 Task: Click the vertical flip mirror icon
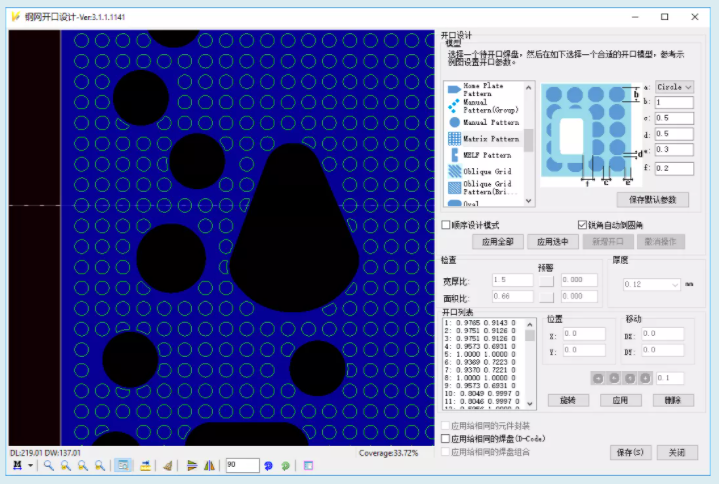192,466
